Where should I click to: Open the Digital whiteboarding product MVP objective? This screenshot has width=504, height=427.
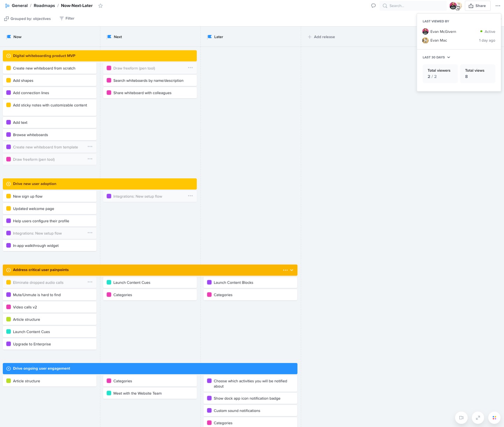click(100, 56)
